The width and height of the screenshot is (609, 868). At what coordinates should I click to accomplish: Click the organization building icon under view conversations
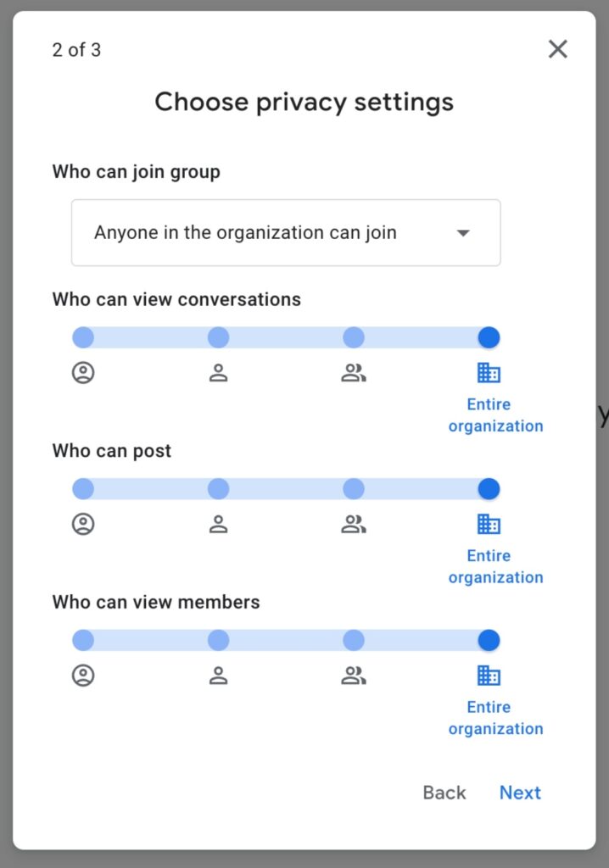click(x=489, y=373)
